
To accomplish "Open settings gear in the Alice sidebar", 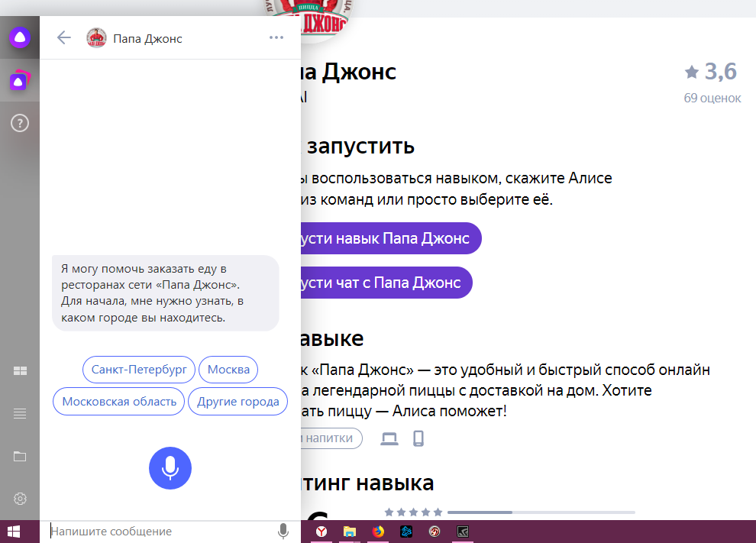I will tap(20, 499).
